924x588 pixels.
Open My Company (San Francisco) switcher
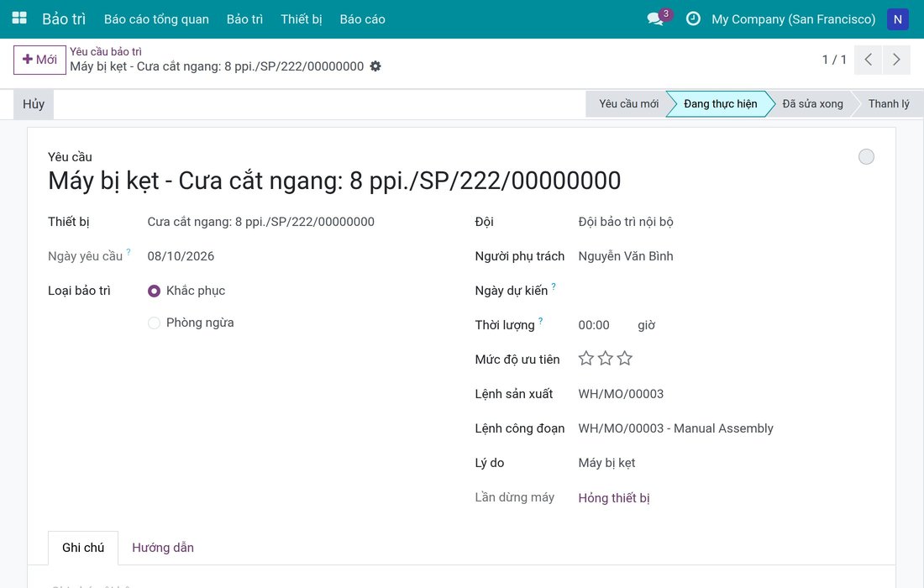coord(793,18)
